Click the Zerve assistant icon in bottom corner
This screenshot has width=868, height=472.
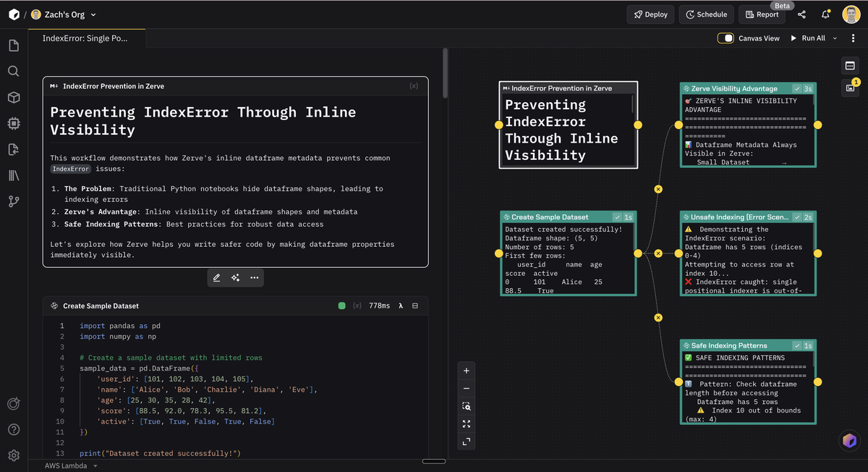click(x=849, y=440)
